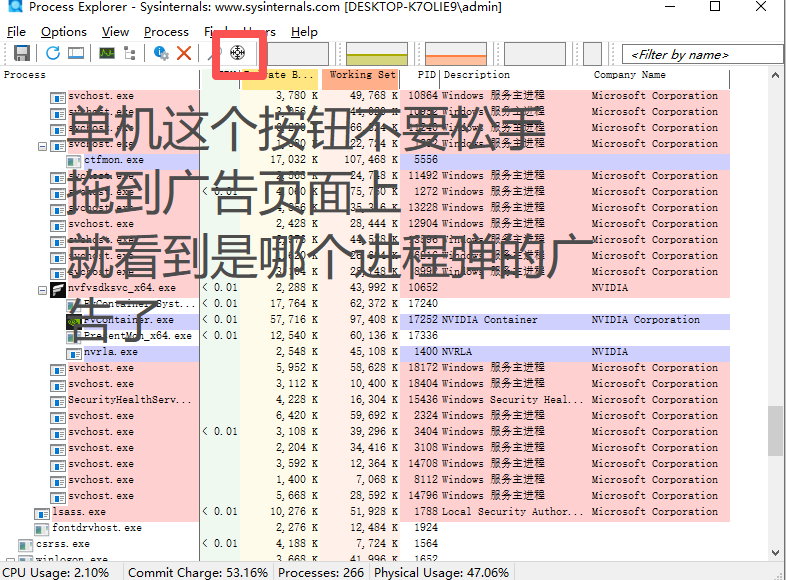This screenshot has width=786, height=580.
Task: Maximize the Process Explorer window
Action: [715, 7]
